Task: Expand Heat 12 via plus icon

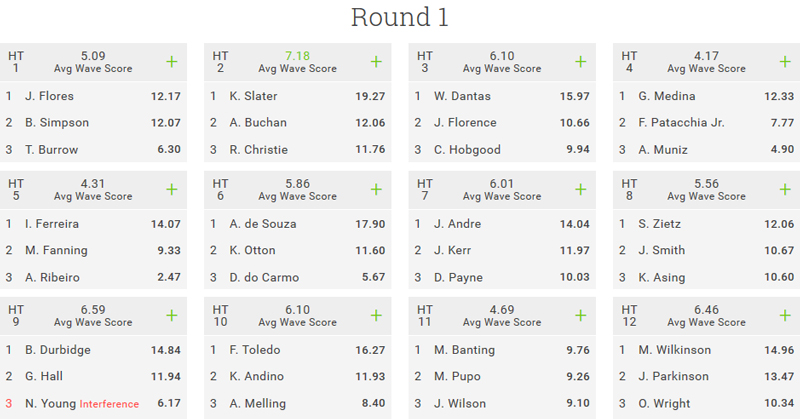Action: [785, 316]
